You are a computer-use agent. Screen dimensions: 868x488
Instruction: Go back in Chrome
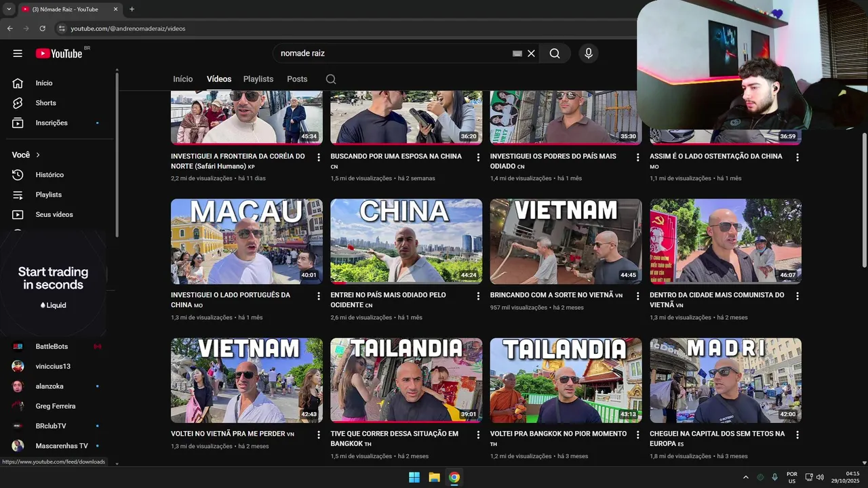9,28
